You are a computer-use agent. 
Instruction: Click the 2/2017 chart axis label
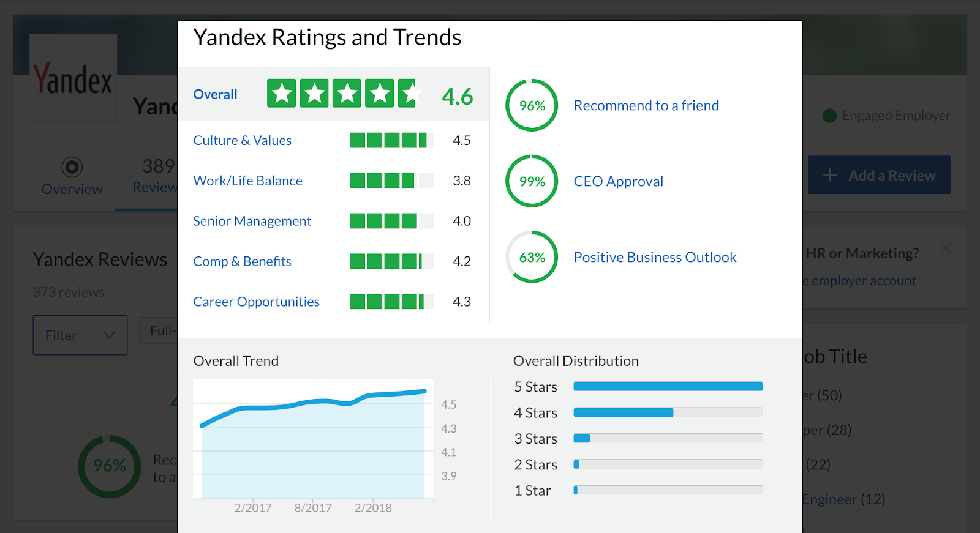coord(253,507)
